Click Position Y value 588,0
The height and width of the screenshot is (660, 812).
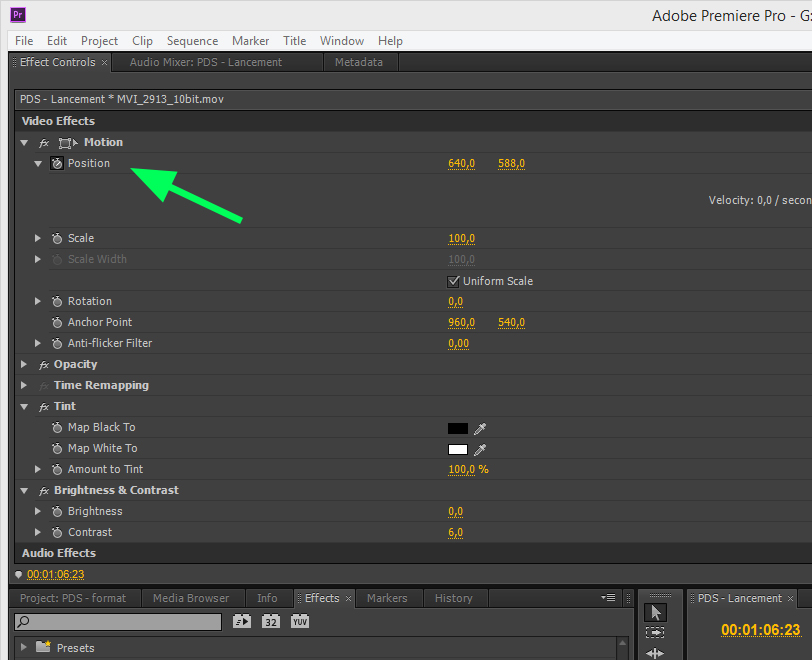(511, 164)
